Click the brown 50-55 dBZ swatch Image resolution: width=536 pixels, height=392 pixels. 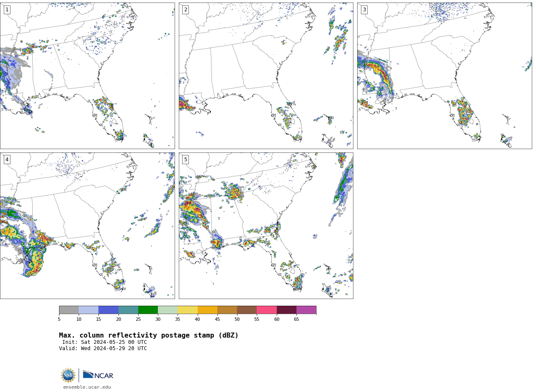[x=247, y=310]
